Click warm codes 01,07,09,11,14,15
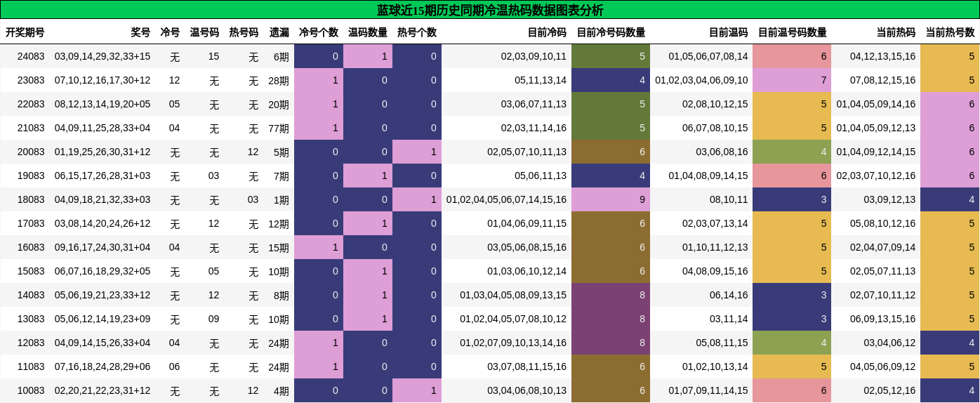Screen dimensions: 980x403 click(x=708, y=390)
